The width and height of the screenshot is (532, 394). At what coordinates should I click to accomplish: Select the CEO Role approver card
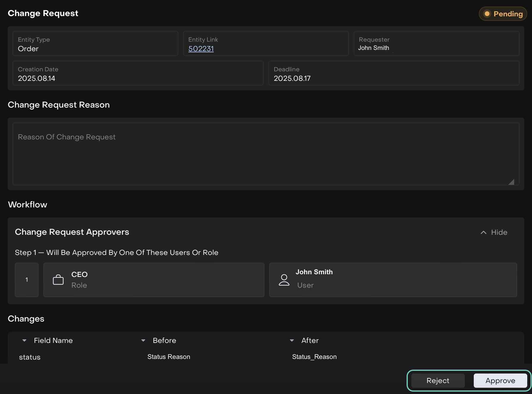tap(154, 280)
